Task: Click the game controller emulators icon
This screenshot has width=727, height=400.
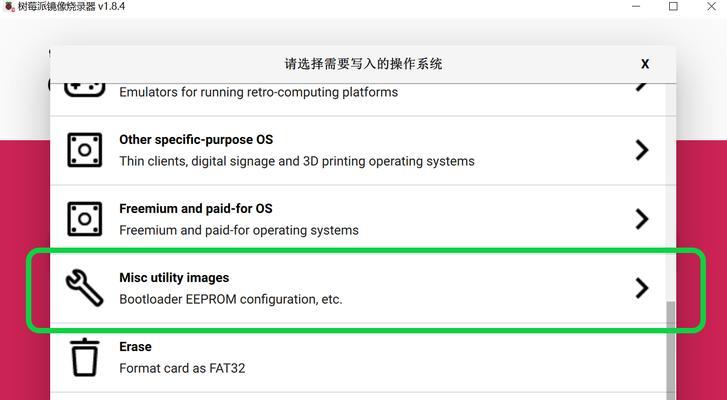Action: [x=84, y=89]
